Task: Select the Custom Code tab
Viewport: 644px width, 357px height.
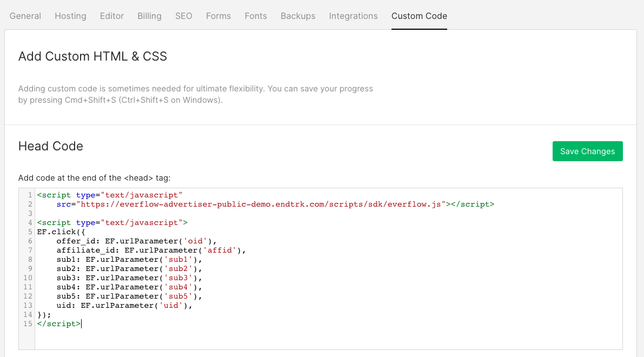Action: click(419, 16)
